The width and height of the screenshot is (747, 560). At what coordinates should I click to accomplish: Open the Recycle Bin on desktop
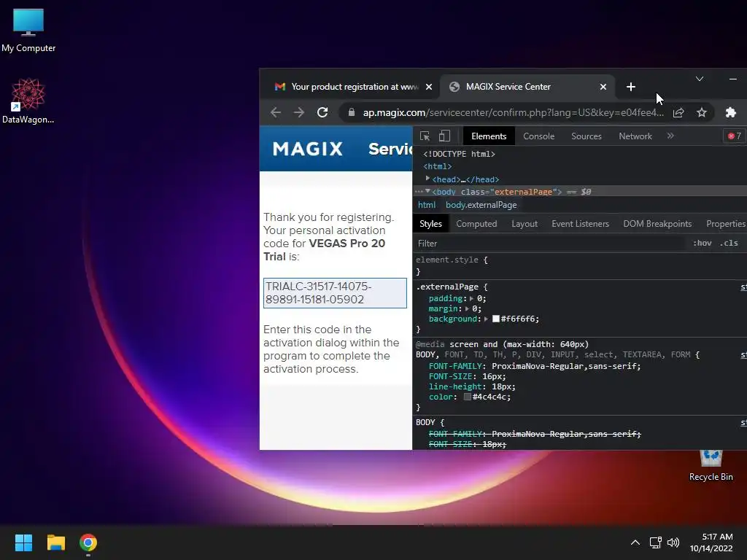click(711, 466)
